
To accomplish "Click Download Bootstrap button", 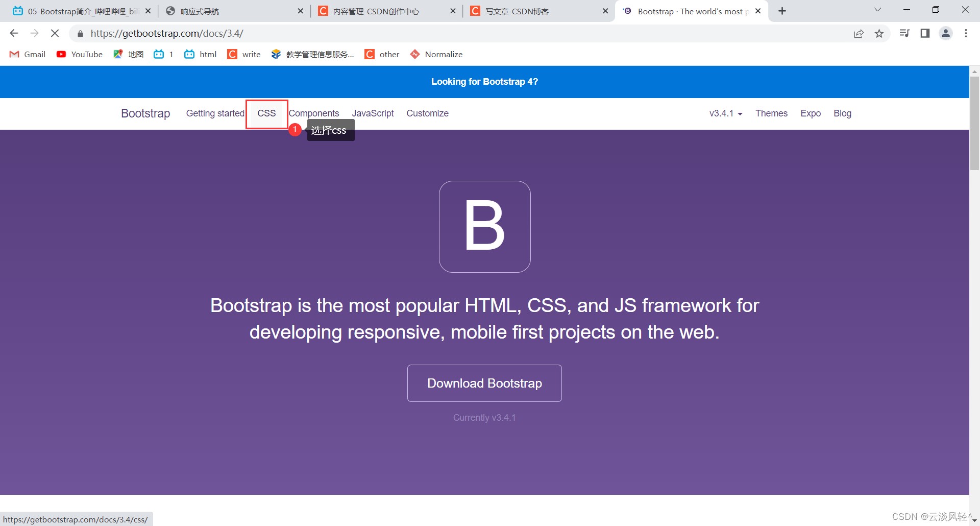I will (484, 383).
